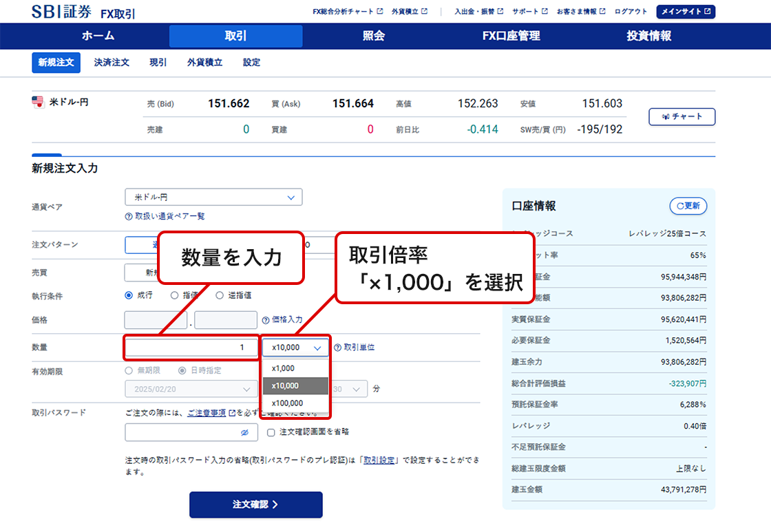Open the FX総合分析チャート external link

coord(348,11)
